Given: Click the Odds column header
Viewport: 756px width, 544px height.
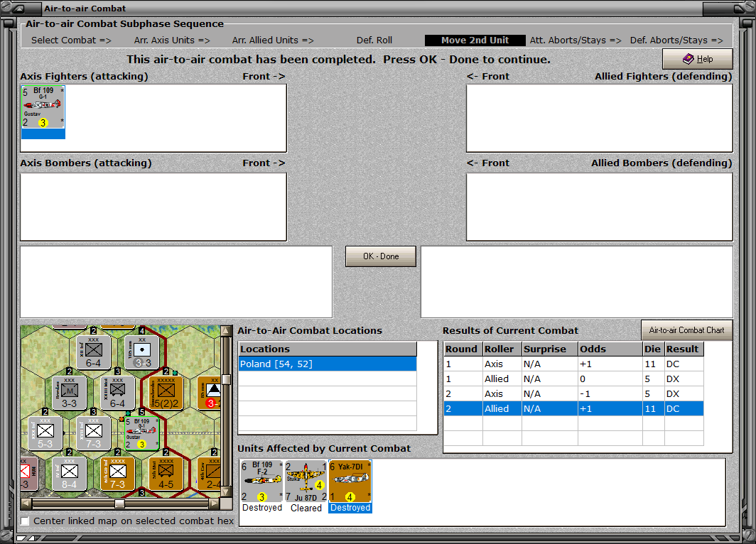Looking at the screenshot, I should [610, 349].
